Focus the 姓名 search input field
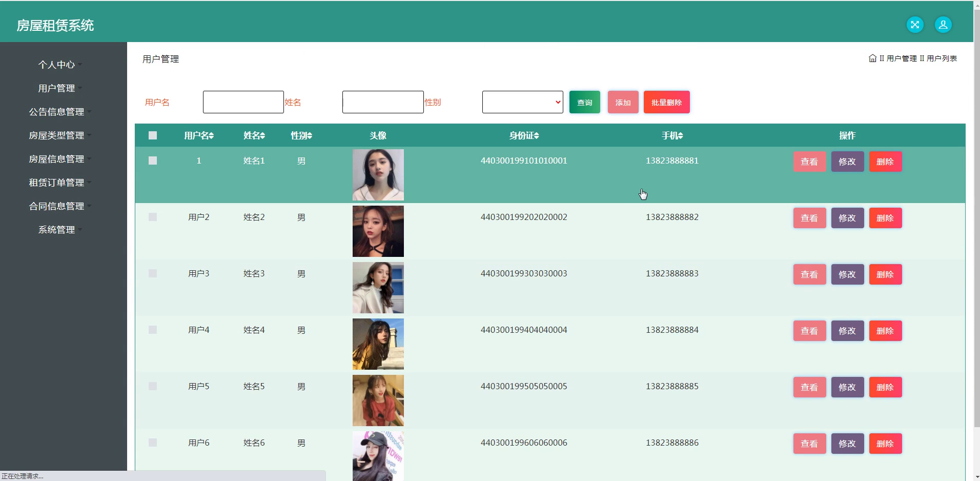Viewport: 980px width, 481px height. pyautogui.click(x=383, y=102)
